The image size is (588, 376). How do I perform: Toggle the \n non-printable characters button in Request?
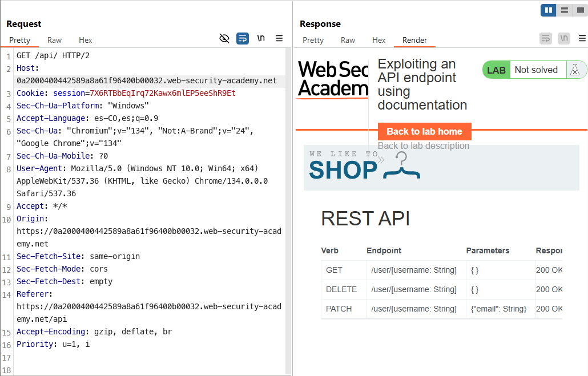click(x=261, y=38)
